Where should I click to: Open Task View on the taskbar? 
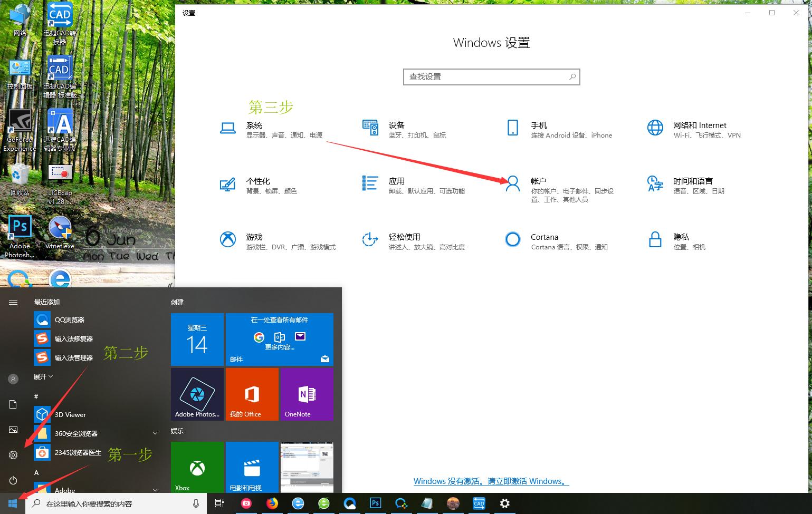coord(219,503)
